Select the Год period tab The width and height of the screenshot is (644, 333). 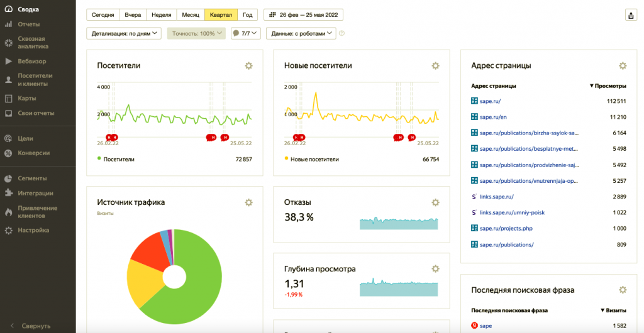(x=248, y=14)
